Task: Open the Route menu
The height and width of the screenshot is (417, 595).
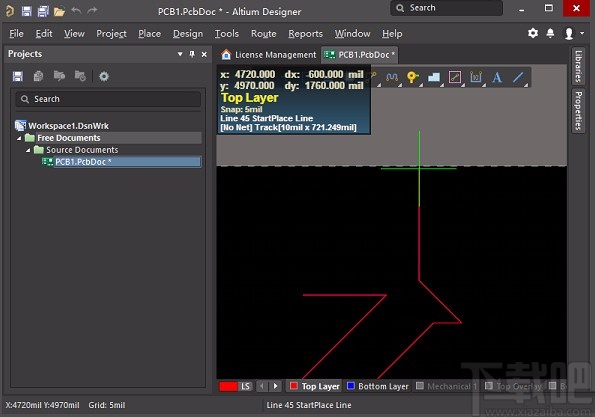Action: click(264, 34)
